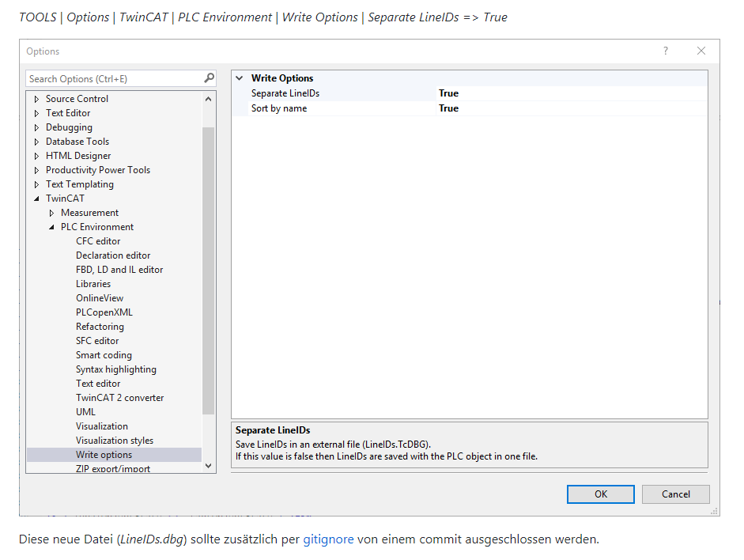This screenshot has width=744, height=560.
Task: Close the Options dialog with X
Action: pos(701,51)
